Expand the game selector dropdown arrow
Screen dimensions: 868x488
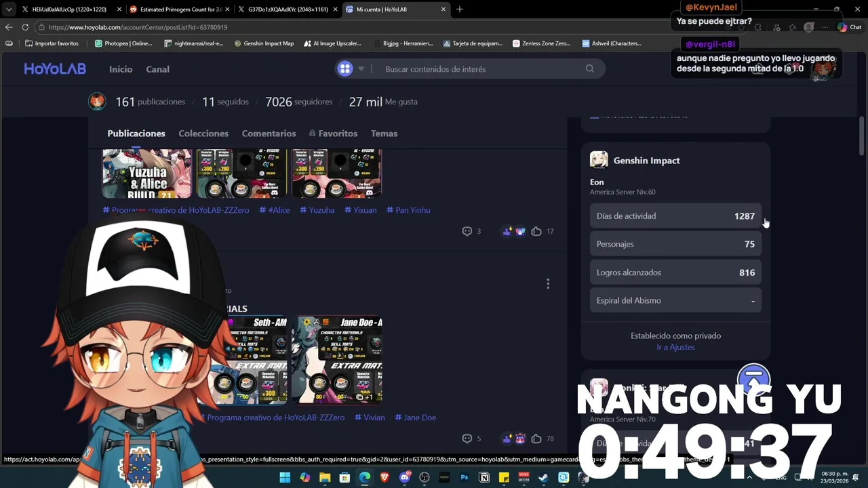click(x=361, y=68)
